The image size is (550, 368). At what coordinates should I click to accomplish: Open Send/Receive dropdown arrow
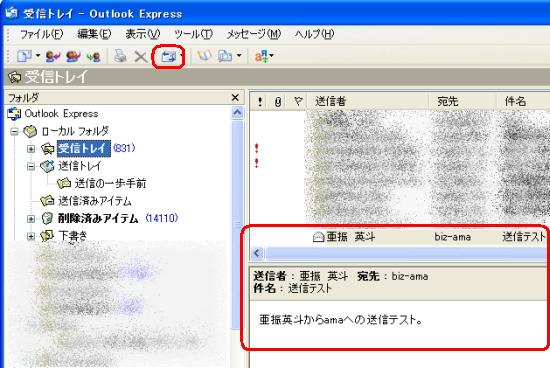tap(181, 56)
